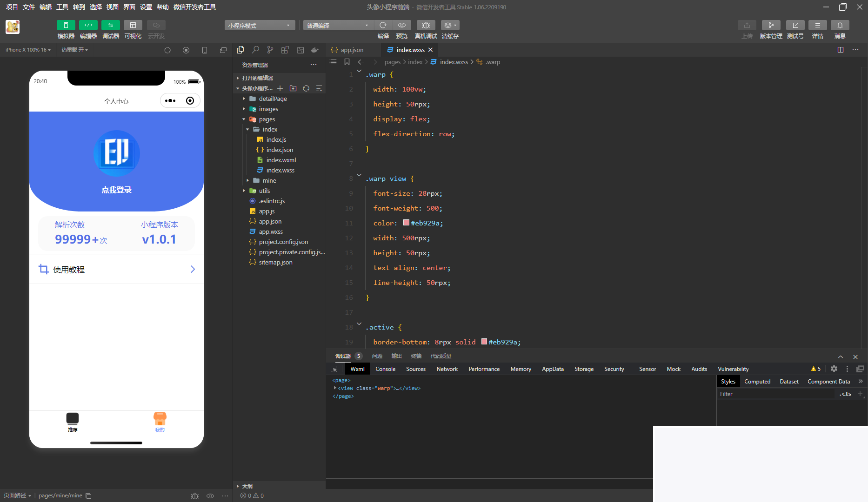
Task: Click the DevTools settings gear icon
Action: 834,369
